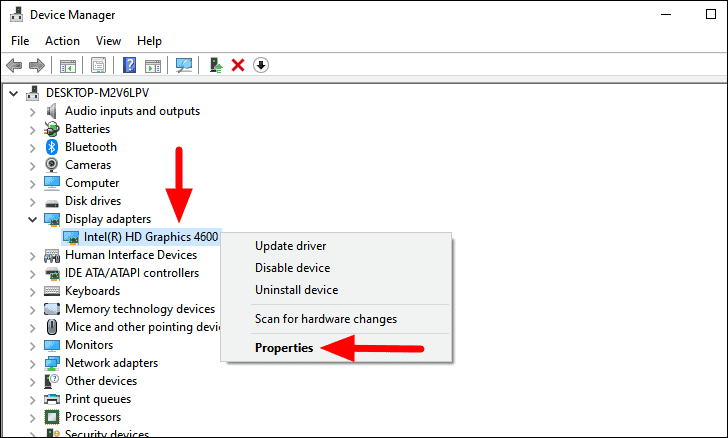Select Properties in the context menu

tap(284, 348)
